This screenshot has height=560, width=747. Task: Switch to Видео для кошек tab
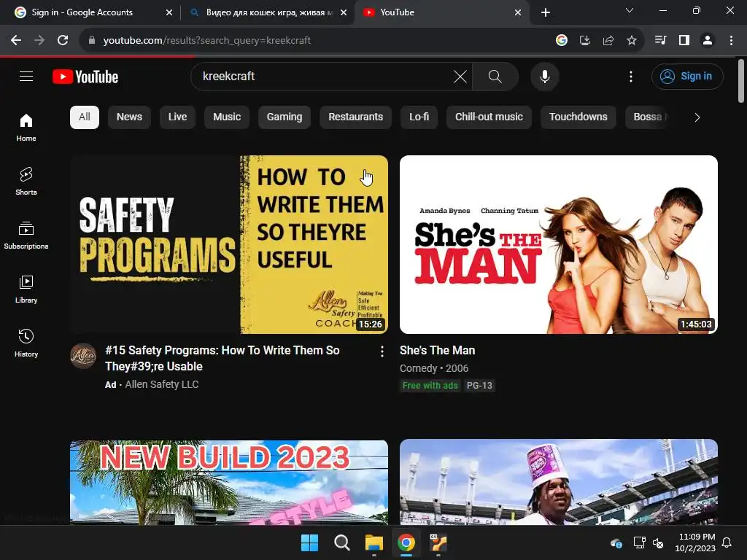268,12
